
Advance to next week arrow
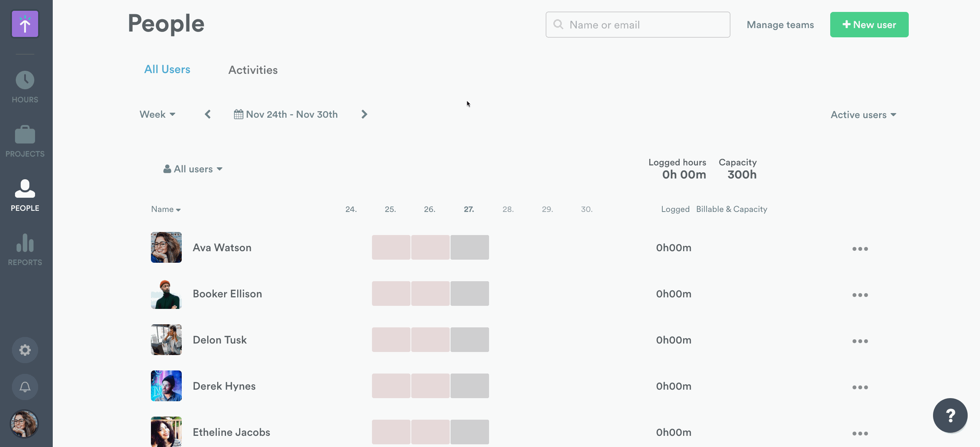pos(364,115)
